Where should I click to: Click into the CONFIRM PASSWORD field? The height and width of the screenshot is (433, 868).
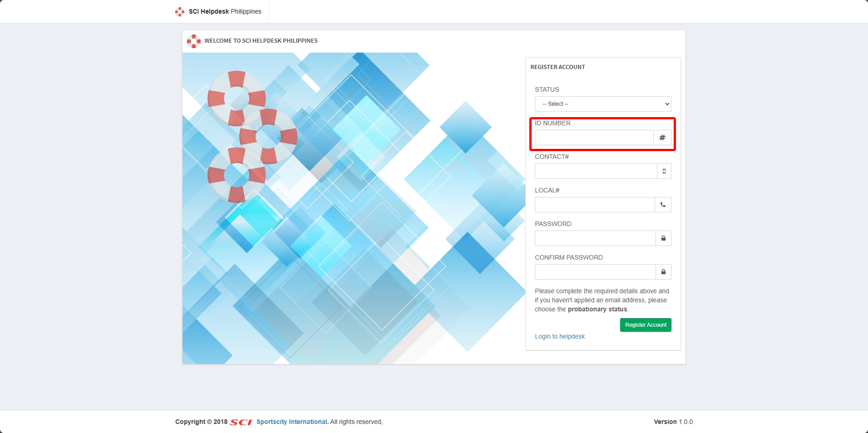pos(595,272)
